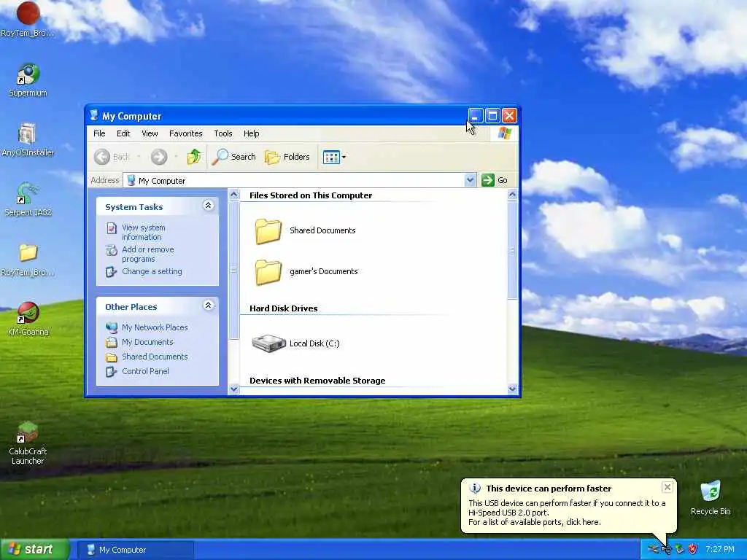Viewport: 747px width, 560px height.
Task: Go up one folder level
Action: (194, 157)
